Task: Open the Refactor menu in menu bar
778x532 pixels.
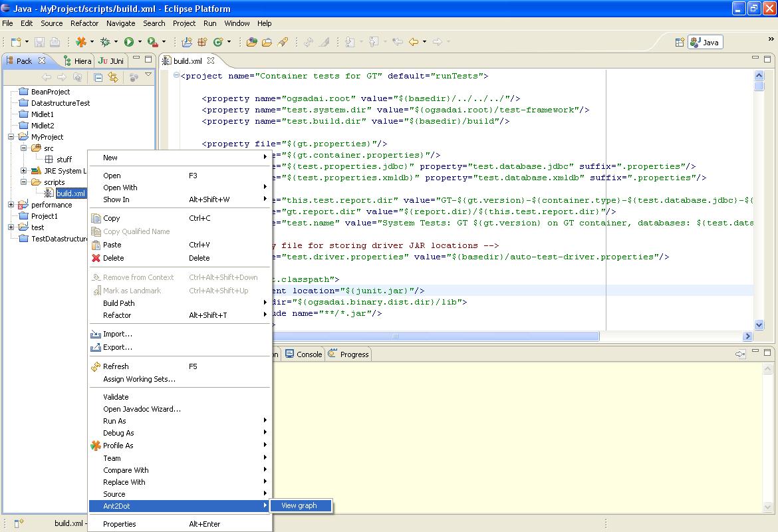Action: point(84,23)
